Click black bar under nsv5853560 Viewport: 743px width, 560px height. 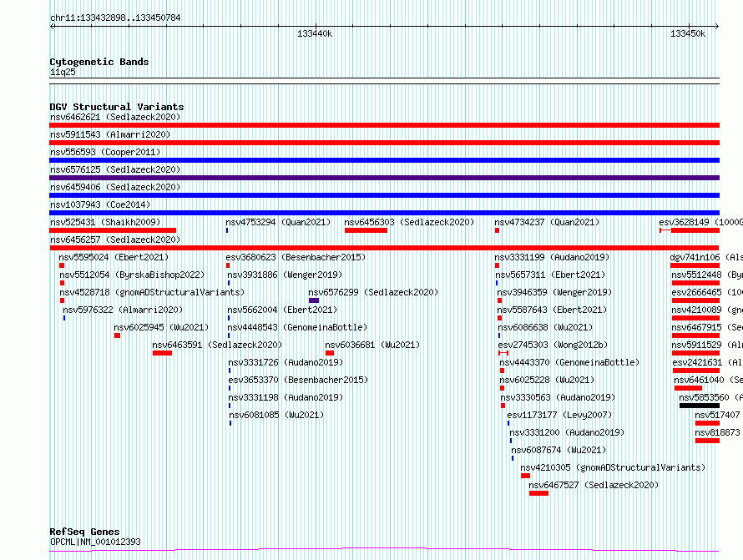coord(700,406)
